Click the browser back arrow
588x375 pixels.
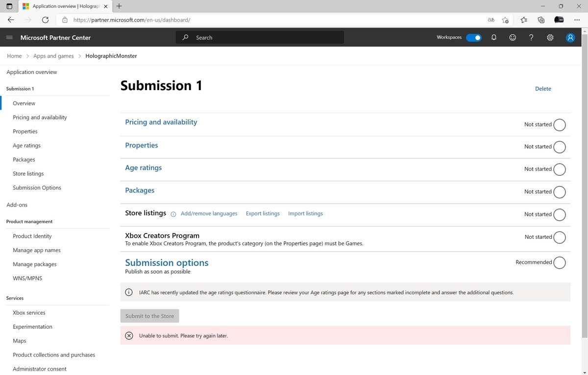point(11,20)
